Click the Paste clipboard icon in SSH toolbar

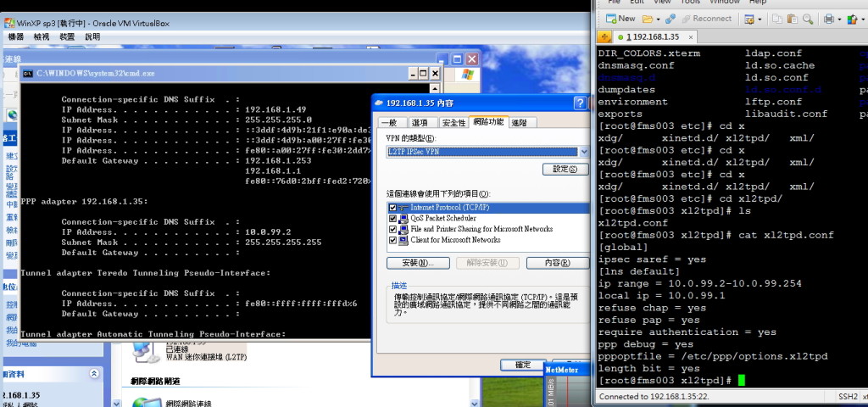(x=793, y=19)
